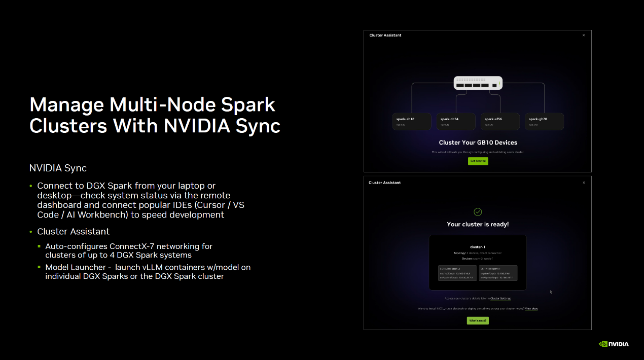Image resolution: width=644 pixels, height=360 pixels.
Task: Click the cluster-1 name heading
Action: 478,247
